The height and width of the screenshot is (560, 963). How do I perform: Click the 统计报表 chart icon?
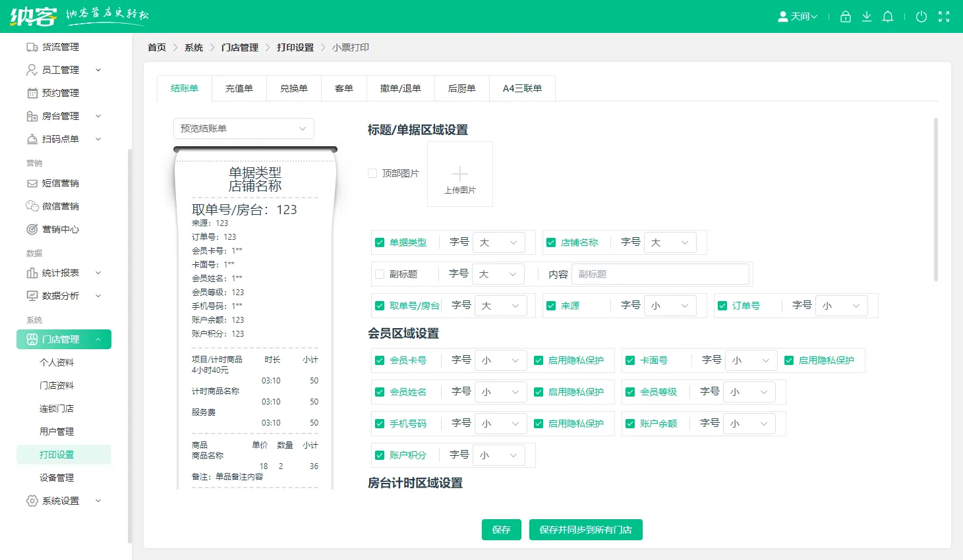(x=32, y=273)
